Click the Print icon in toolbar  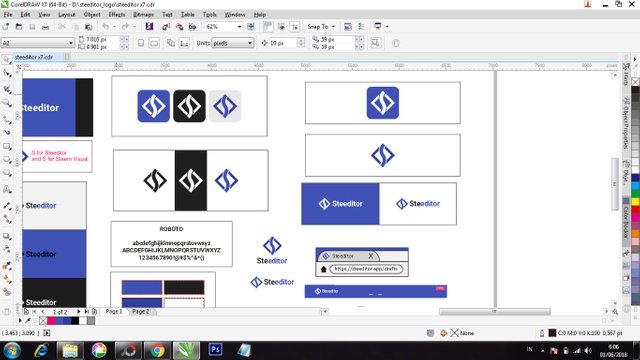point(45,27)
